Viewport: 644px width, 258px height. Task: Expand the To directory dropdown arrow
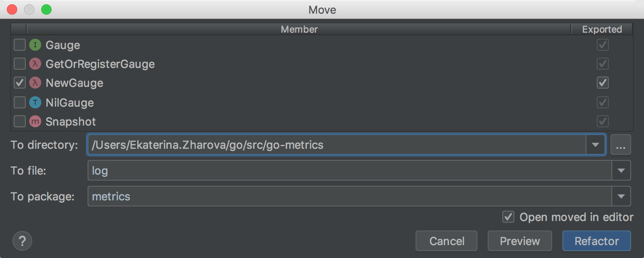(595, 145)
